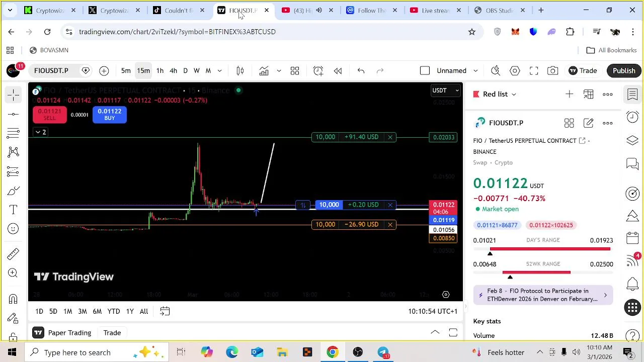Publish the chart idea

click(624, 71)
